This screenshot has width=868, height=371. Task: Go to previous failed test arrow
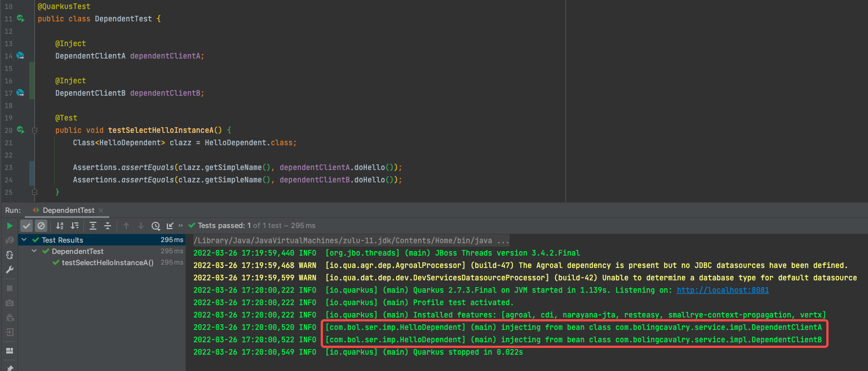coord(126,226)
